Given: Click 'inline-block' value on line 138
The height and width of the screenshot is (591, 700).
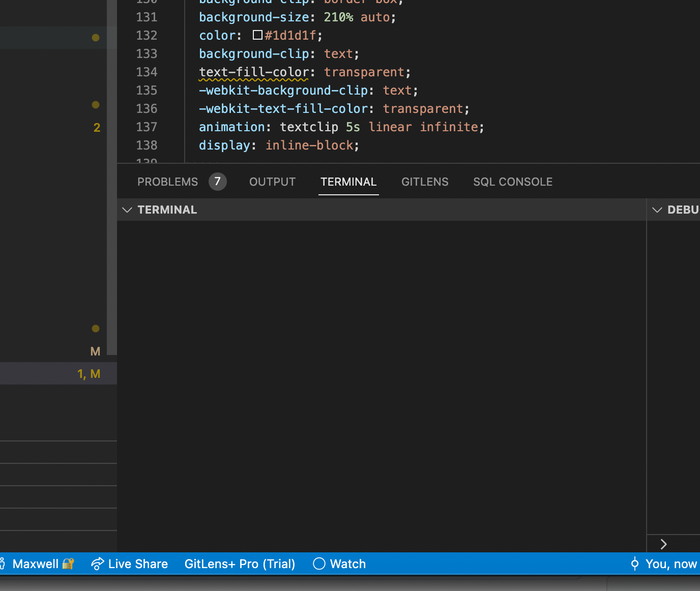Looking at the screenshot, I should pyautogui.click(x=309, y=145).
